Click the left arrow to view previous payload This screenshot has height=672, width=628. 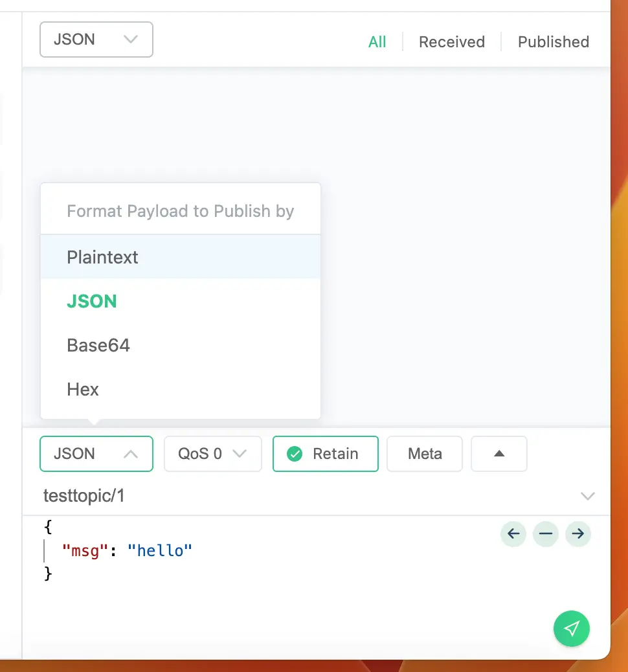513,534
